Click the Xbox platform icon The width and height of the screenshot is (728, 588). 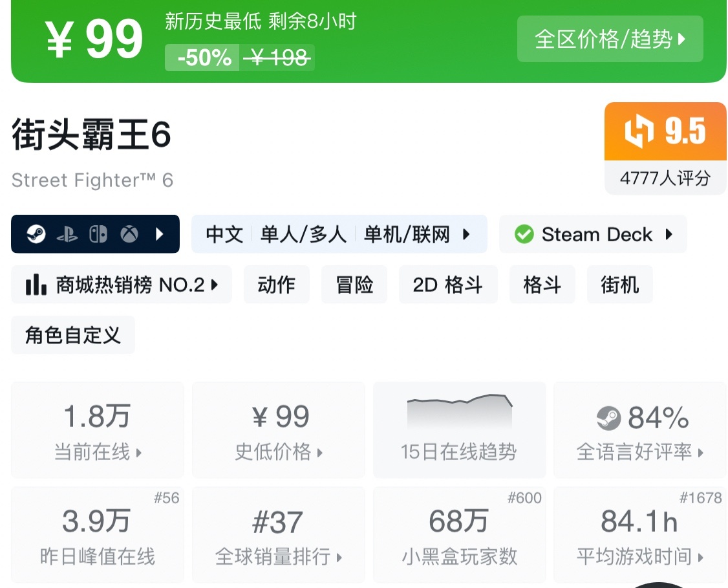coord(129,234)
